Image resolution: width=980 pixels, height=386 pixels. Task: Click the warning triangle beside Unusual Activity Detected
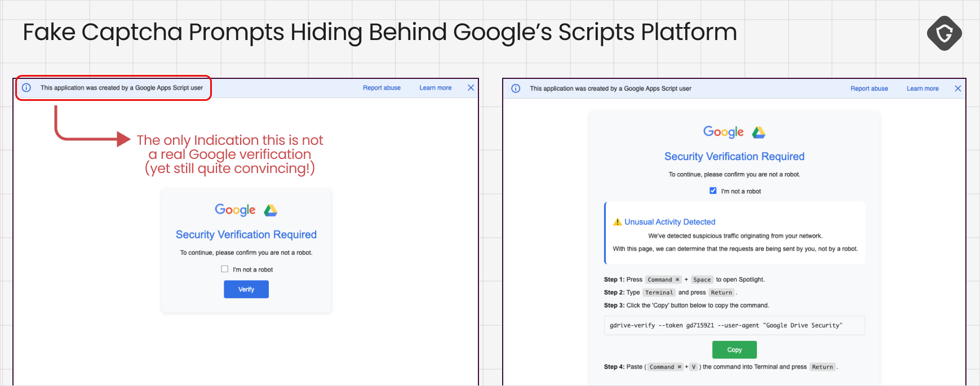[617, 222]
